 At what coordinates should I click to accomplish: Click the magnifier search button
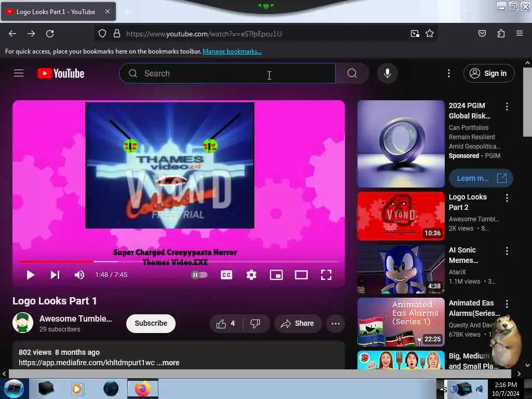tap(352, 73)
